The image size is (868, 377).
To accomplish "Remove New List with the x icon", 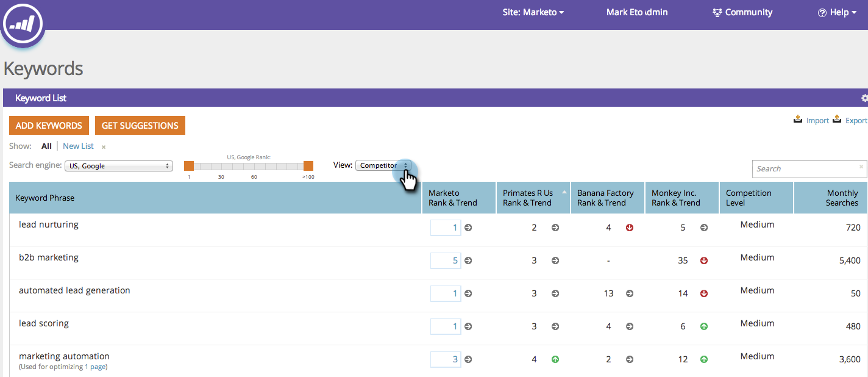I will pyautogui.click(x=104, y=147).
